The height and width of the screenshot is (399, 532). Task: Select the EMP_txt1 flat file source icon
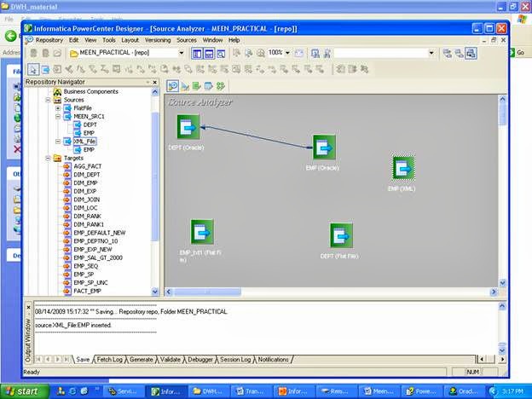point(202,232)
